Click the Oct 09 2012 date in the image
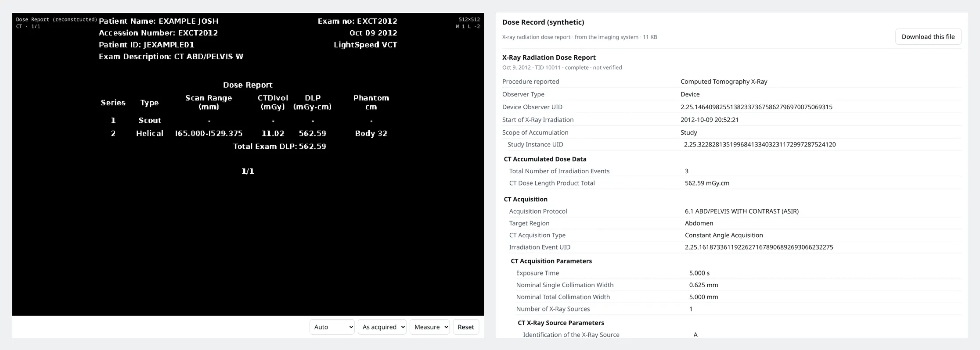 coord(373,33)
